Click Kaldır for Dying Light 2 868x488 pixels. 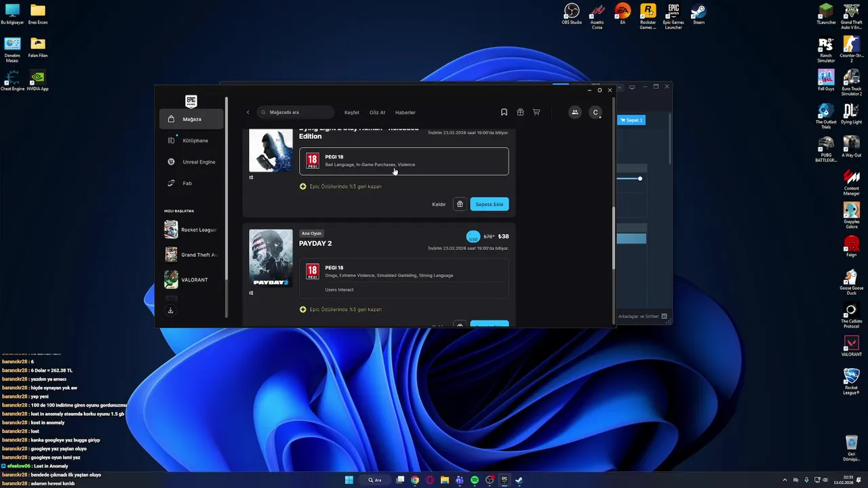click(439, 204)
